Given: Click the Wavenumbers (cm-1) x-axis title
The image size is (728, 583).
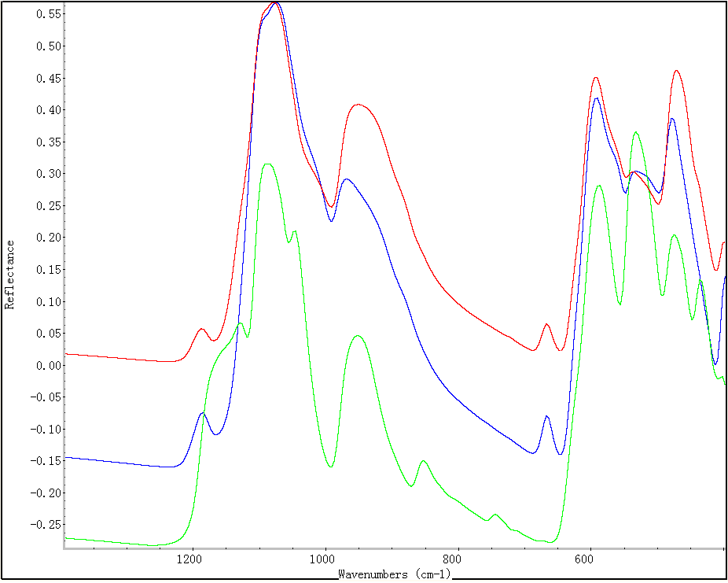Looking at the screenshot, I should (x=394, y=574).
